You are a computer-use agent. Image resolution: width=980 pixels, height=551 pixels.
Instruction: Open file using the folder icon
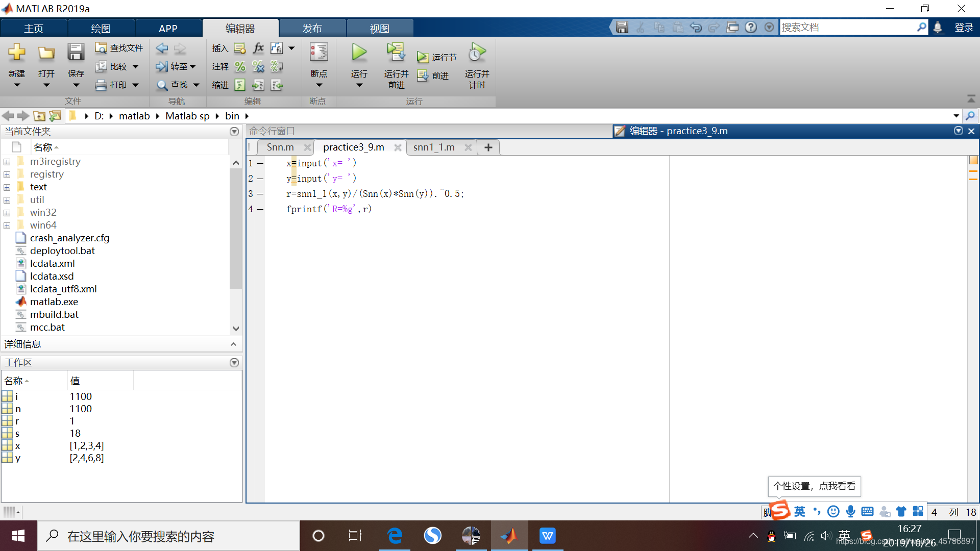click(x=46, y=52)
